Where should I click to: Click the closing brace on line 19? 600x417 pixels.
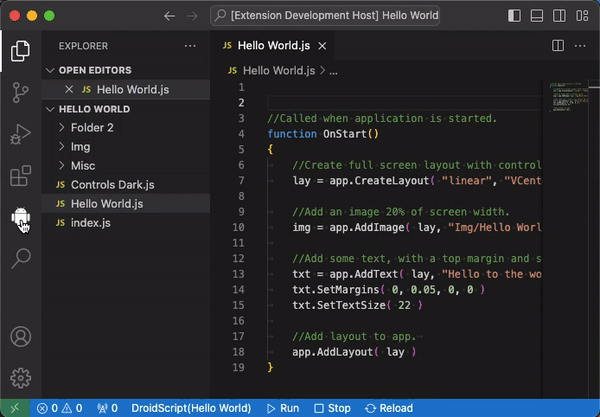pos(270,368)
